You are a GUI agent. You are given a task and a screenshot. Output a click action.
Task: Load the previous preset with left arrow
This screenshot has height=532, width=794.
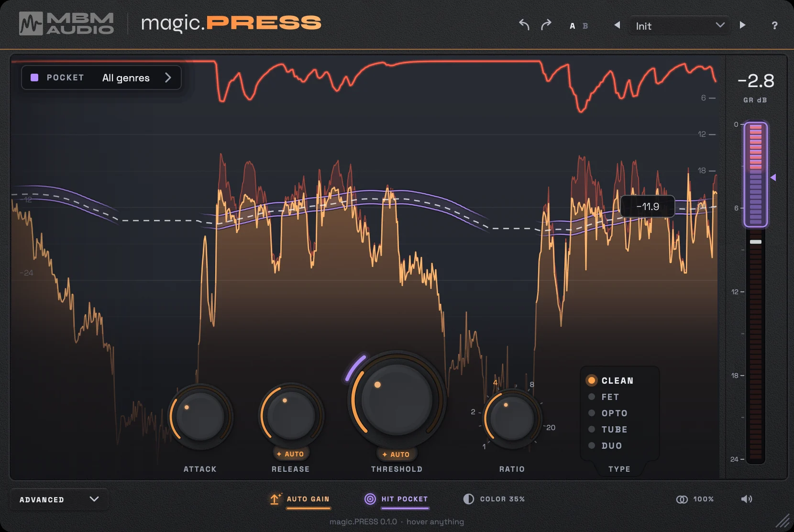[x=617, y=25]
